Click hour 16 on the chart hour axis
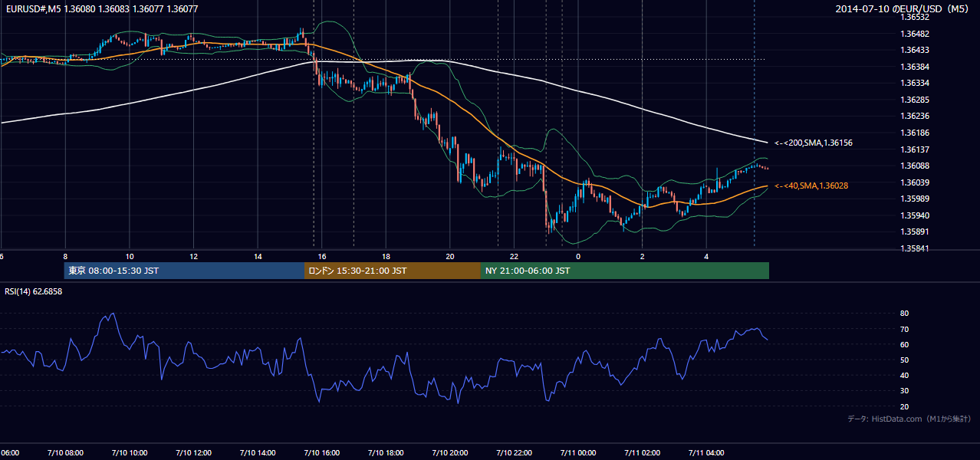This screenshot has width=980, height=460. (322, 256)
